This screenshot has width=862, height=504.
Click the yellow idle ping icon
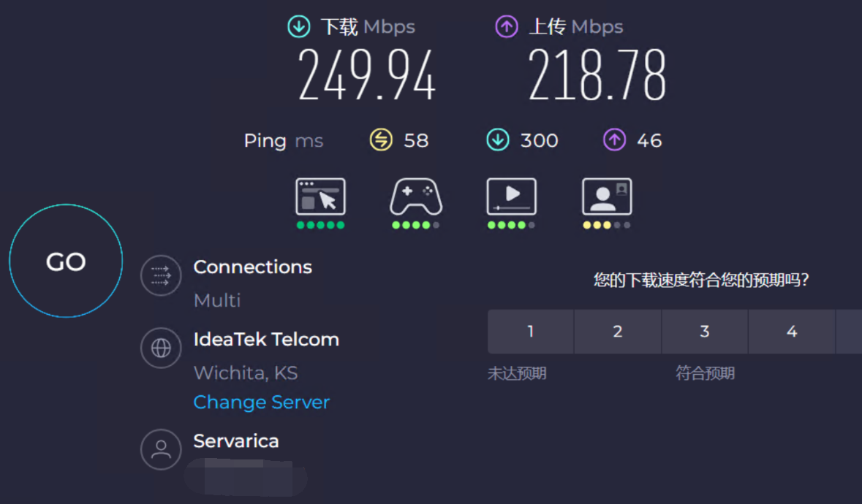tap(381, 140)
